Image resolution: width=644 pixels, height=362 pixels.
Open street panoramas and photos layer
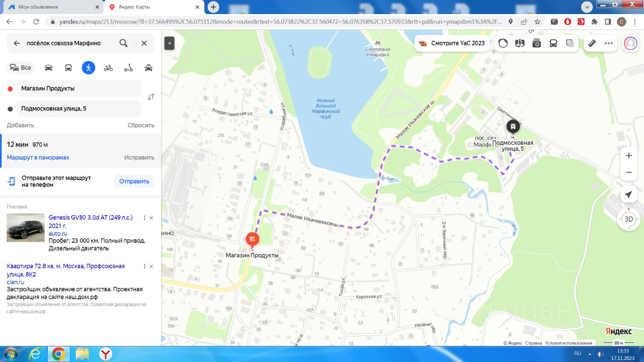pyautogui.click(x=537, y=43)
